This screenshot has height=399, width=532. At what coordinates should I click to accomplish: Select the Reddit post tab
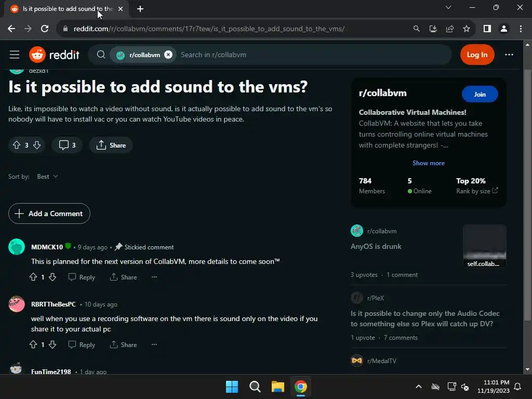coord(66,9)
